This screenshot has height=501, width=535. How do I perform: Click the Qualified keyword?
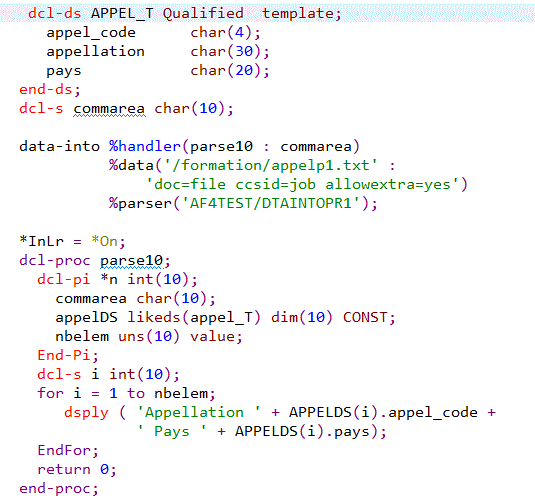click(203, 14)
